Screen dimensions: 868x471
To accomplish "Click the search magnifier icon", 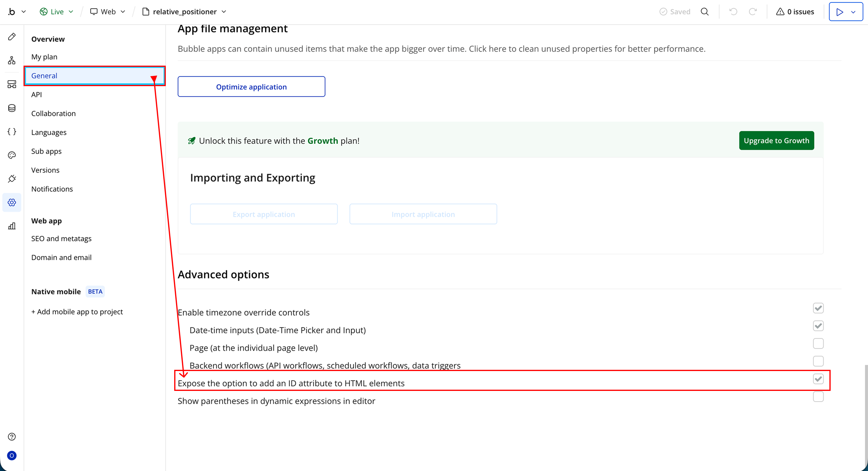I will [705, 12].
